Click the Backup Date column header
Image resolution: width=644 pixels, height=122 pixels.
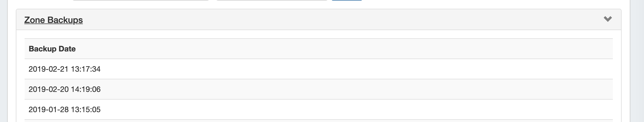tap(52, 49)
